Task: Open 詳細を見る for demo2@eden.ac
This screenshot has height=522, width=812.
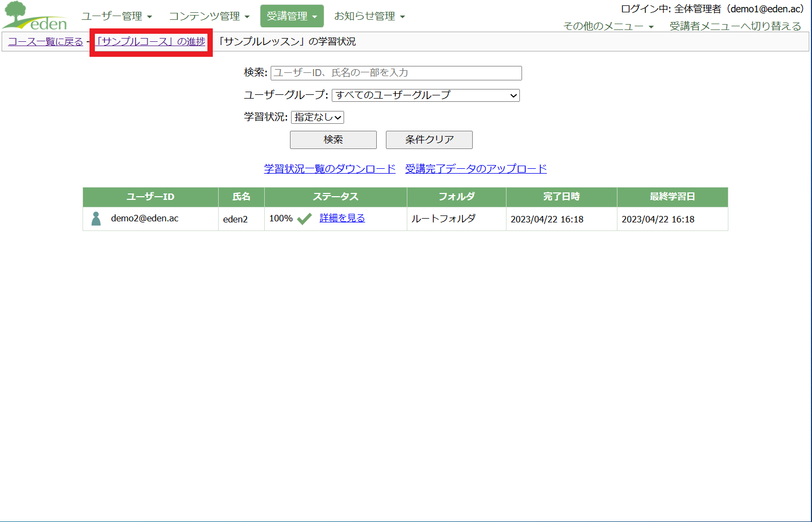Action: coord(342,218)
